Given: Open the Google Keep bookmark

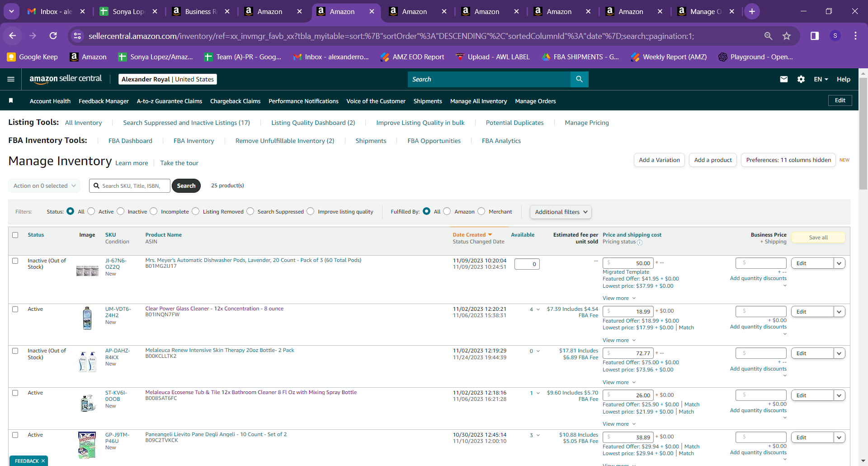Looking at the screenshot, I should click(x=33, y=57).
